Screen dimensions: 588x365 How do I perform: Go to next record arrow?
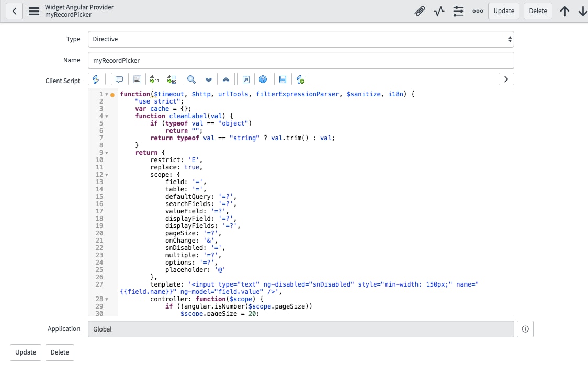(x=582, y=11)
